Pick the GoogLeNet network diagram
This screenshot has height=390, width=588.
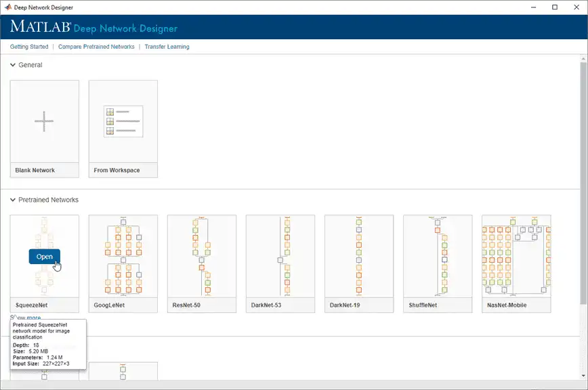click(x=123, y=256)
